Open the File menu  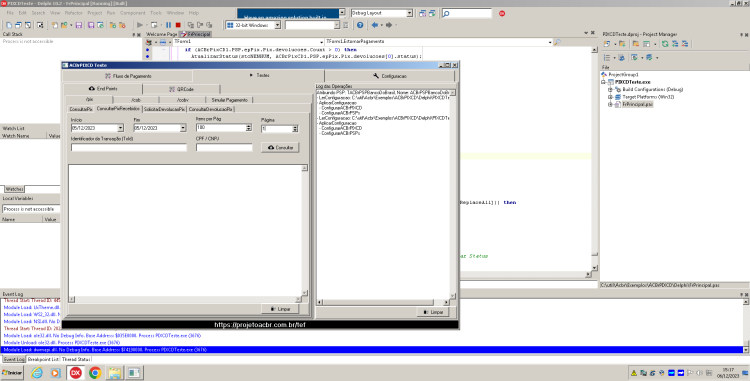click(x=10, y=13)
